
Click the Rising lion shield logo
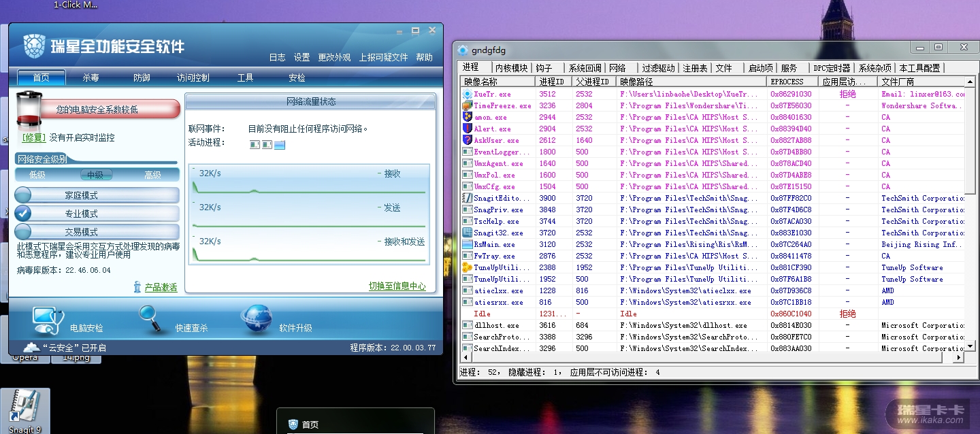point(34,46)
